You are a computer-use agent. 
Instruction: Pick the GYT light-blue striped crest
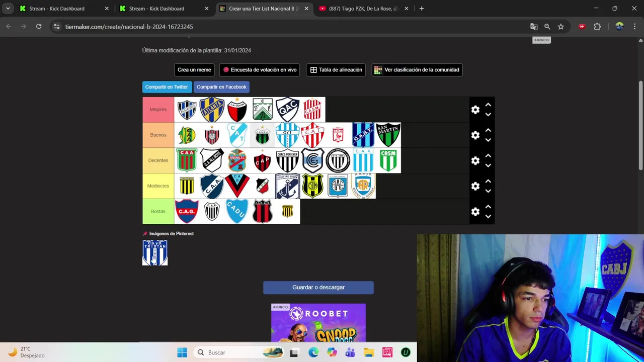pyautogui.click(x=287, y=135)
